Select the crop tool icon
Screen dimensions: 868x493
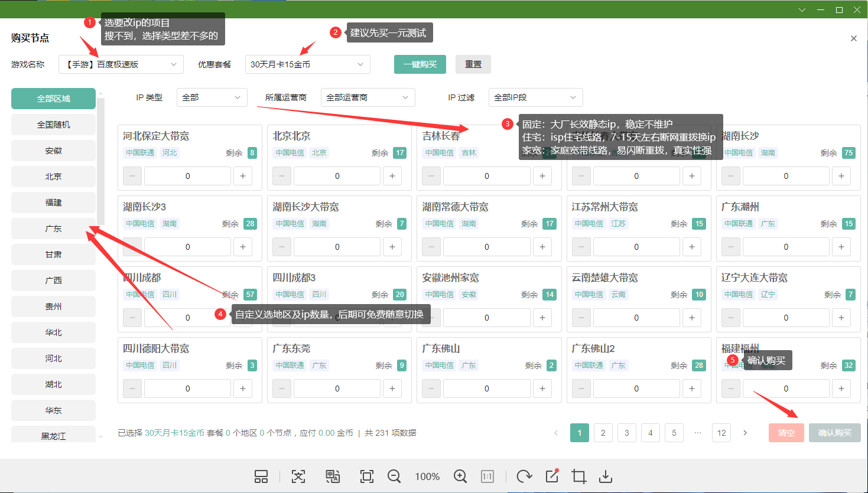[x=578, y=476]
